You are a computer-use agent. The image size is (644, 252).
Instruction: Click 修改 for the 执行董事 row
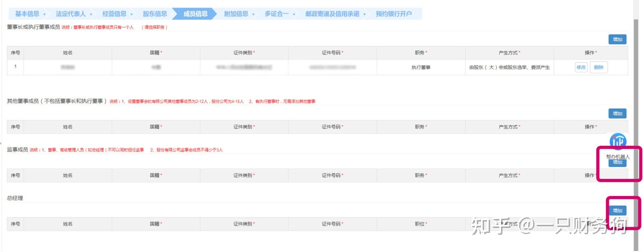(581, 67)
